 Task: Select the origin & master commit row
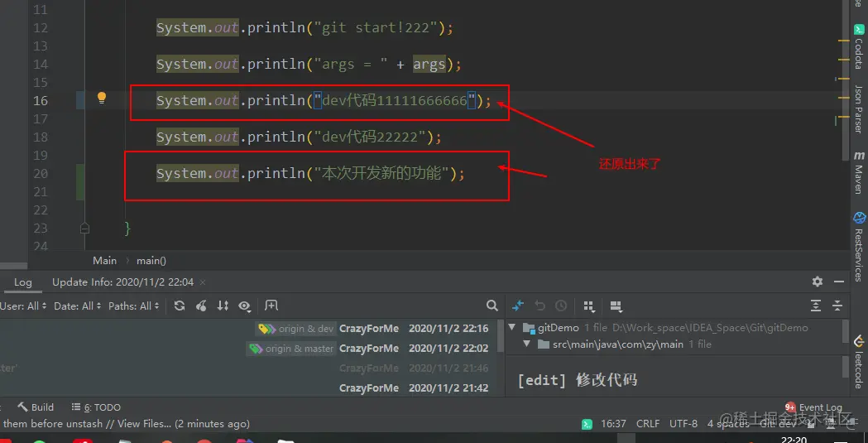(249, 349)
